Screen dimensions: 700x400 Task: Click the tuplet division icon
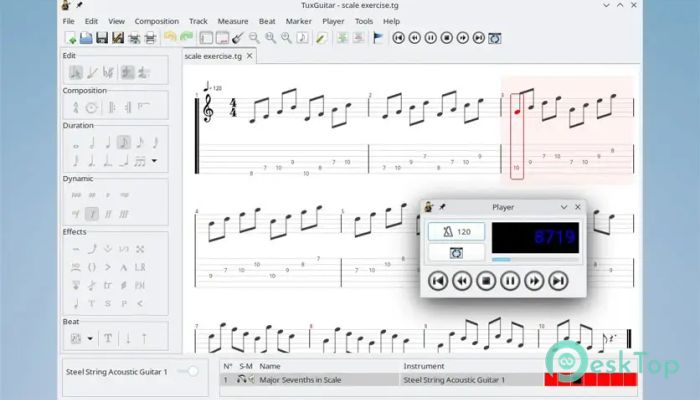point(140,161)
